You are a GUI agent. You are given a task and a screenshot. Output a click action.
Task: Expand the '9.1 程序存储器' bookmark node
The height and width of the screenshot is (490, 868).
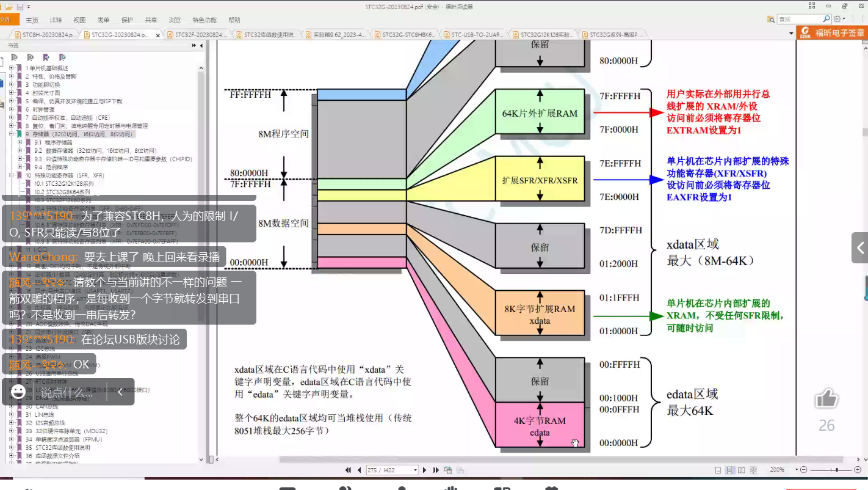[20, 142]
